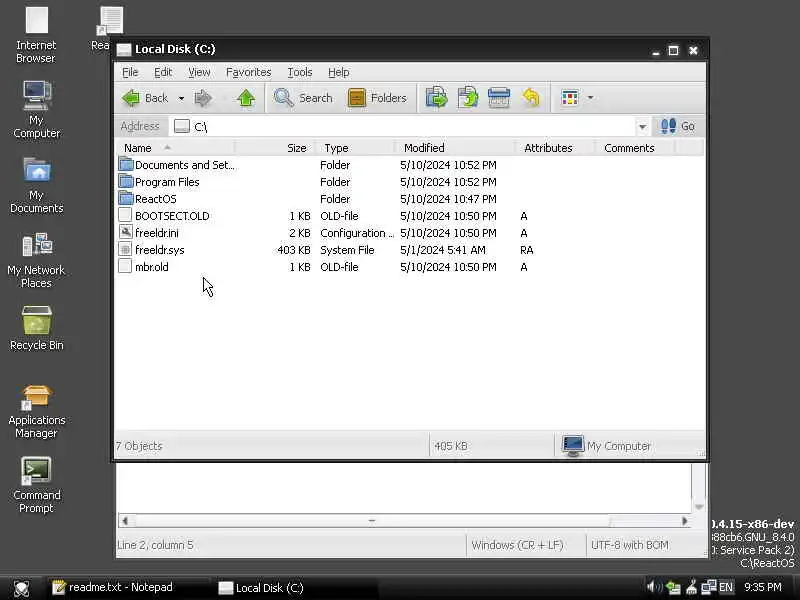Open the Tools menu
The width and height of the screenshot is (800, 600).
pos(299,72)
